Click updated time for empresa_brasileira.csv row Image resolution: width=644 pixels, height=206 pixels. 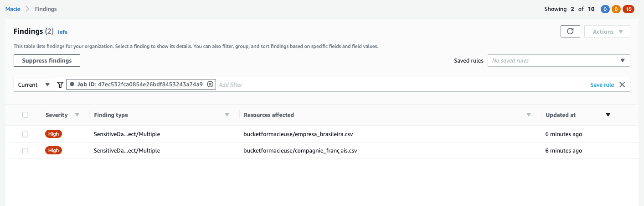point(564,134)
